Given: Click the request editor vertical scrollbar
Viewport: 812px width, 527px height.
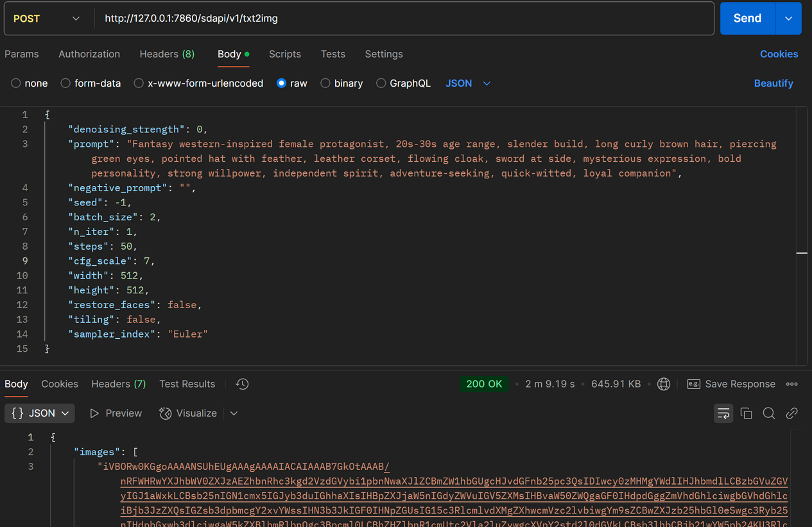Looking at the screenshot, I should point(802,254).
